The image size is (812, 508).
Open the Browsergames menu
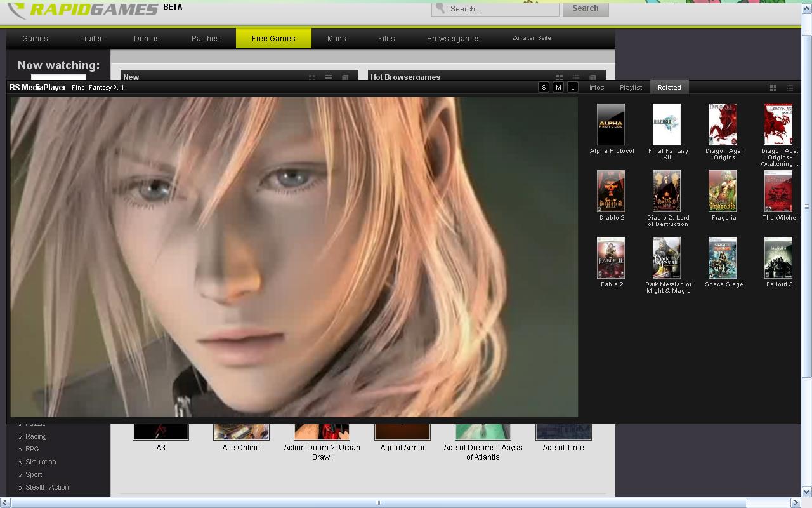coord(454,38)
